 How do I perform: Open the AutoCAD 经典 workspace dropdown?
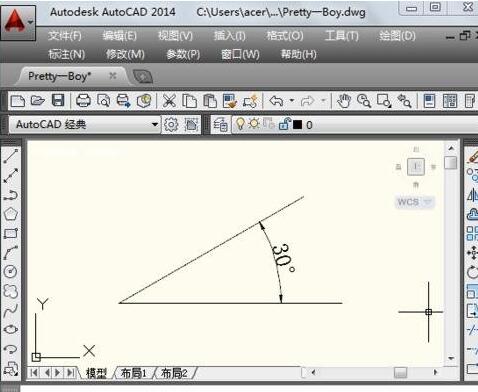pos(85,124)
